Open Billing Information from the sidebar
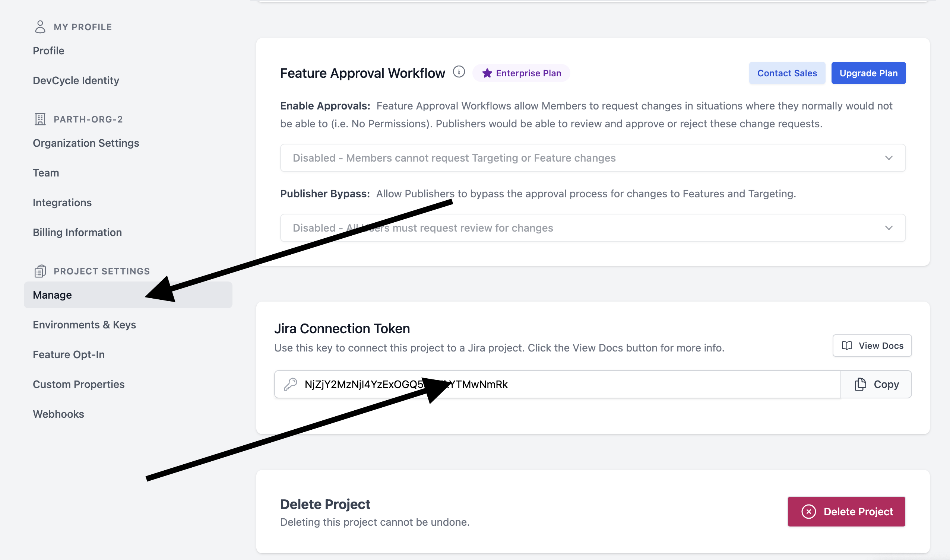 (x=77, y=232)
